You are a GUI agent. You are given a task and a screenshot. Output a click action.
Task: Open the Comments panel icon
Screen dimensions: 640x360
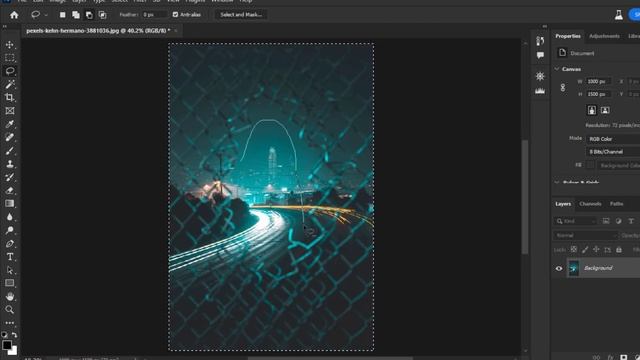[540, 55]
